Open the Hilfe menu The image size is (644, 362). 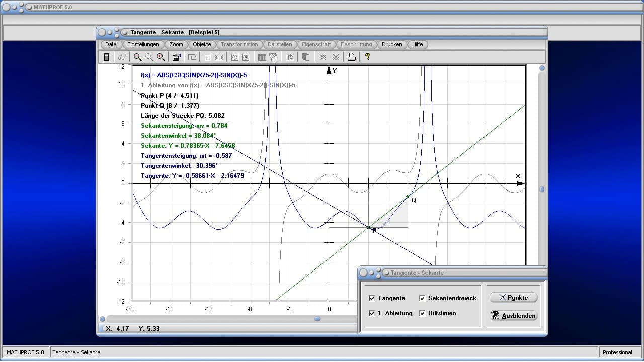[418, 44]
